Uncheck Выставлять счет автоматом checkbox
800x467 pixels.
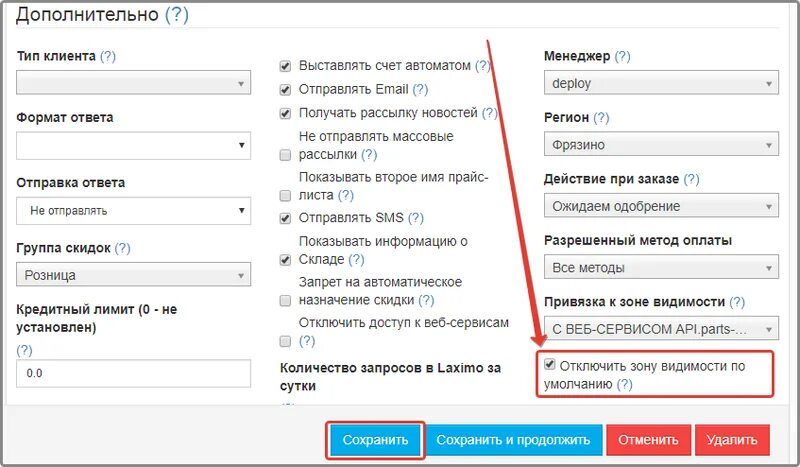click(x=285, y=66)
